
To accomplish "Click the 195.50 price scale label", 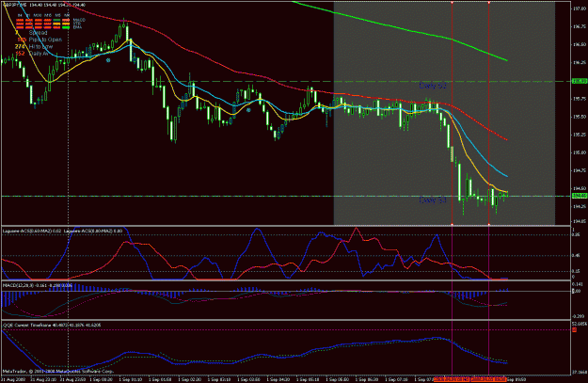I will pos(580,117).
